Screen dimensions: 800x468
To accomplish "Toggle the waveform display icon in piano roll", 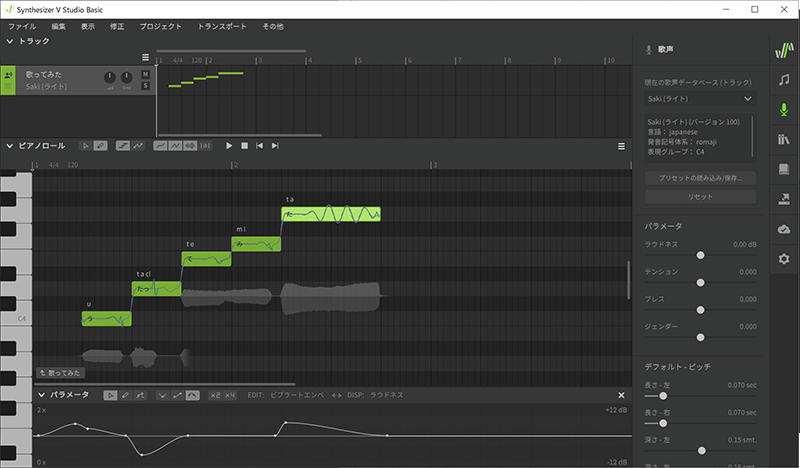I will [x=190, y=146].
